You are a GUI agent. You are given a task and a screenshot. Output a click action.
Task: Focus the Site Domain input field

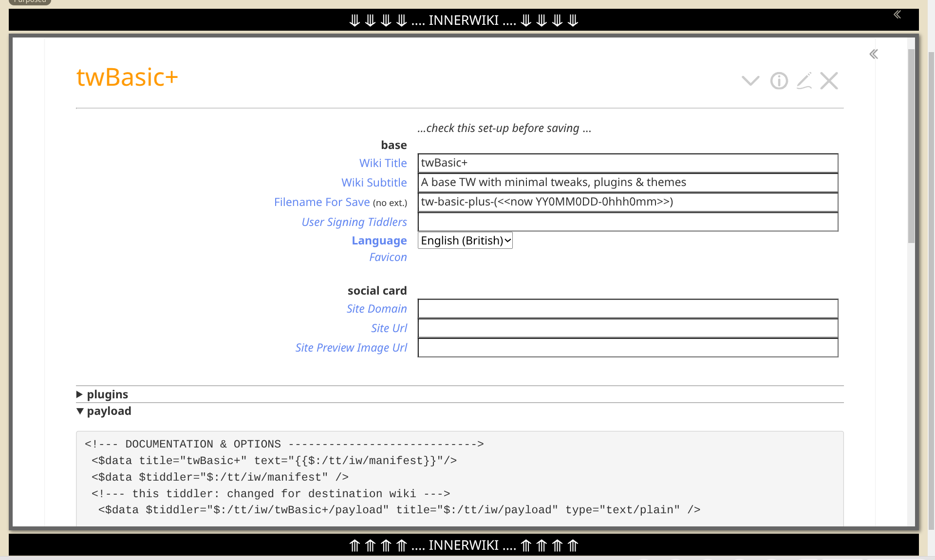(x=628, y=309)
